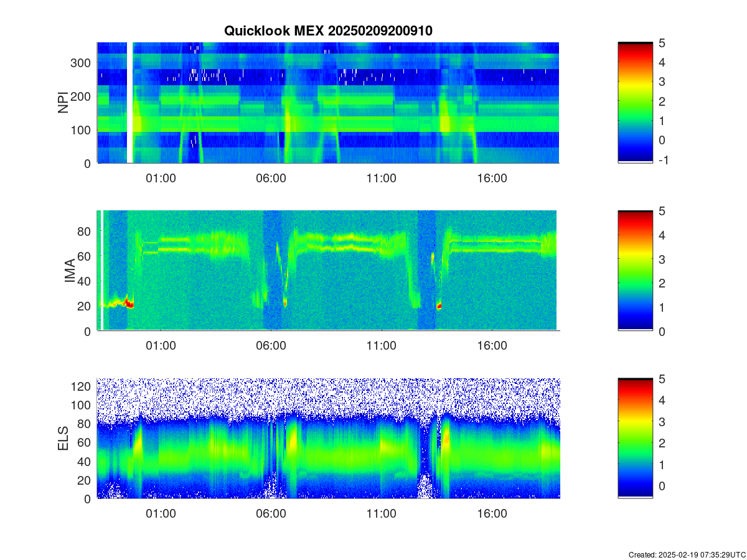Click the "200" tick on the NPI y-axis
Image resolution: width=747 pixels, height=560 pixels.
coord(82,96)
